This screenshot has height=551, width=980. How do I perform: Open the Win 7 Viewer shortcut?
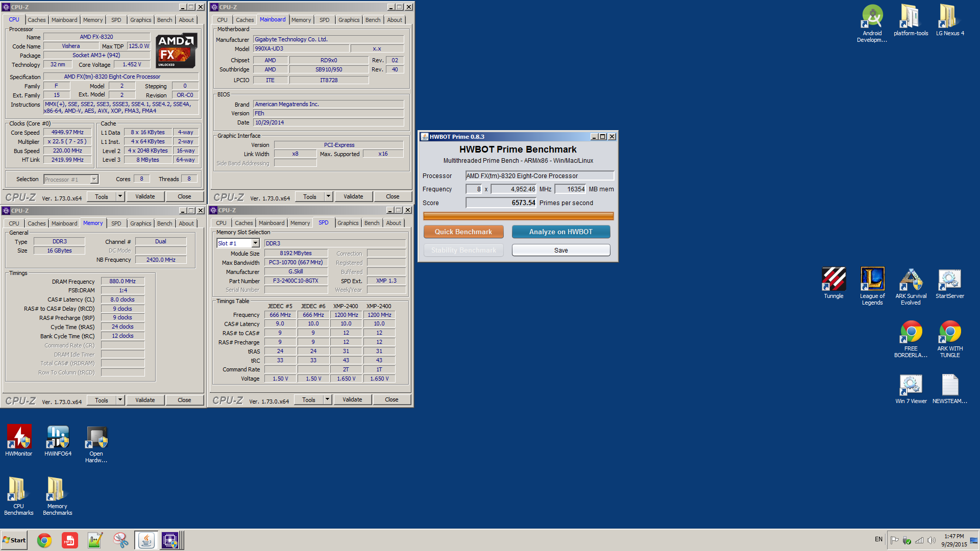pyautogui.click(x=911, y=389)
